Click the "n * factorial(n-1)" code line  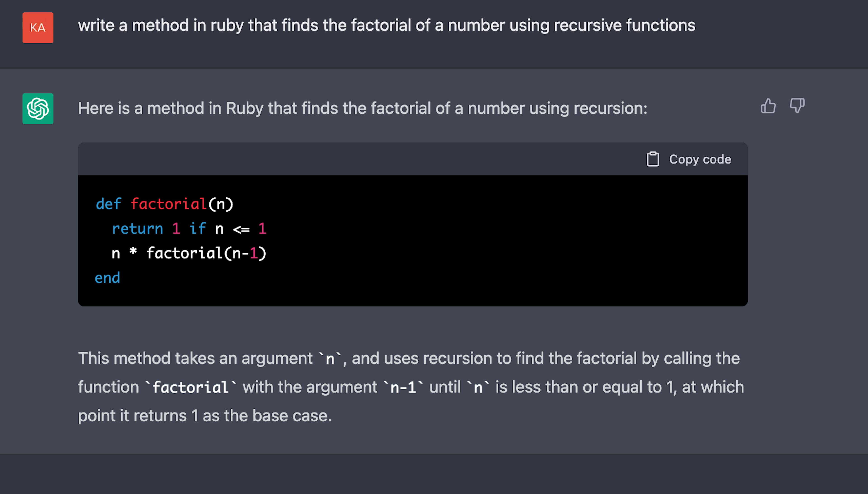point(189,254)
